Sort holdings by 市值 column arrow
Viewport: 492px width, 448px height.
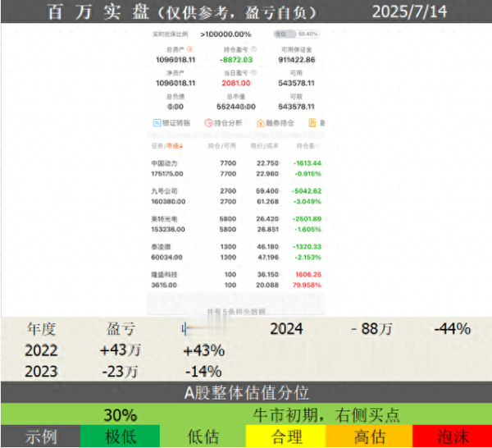(x=180, y=146)
